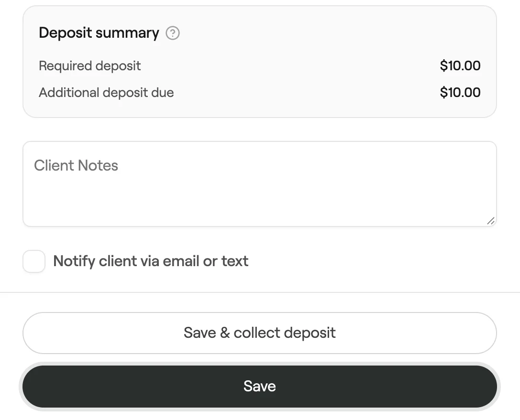Grab the Client Notes resize handle

(491, 221)
